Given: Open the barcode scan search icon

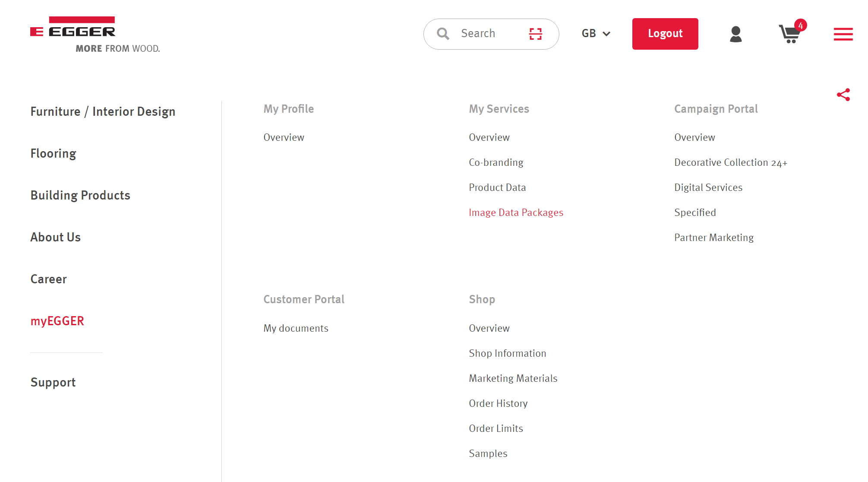Looking at the screenshot, I should pyautogui.click(x=535, y=34).
